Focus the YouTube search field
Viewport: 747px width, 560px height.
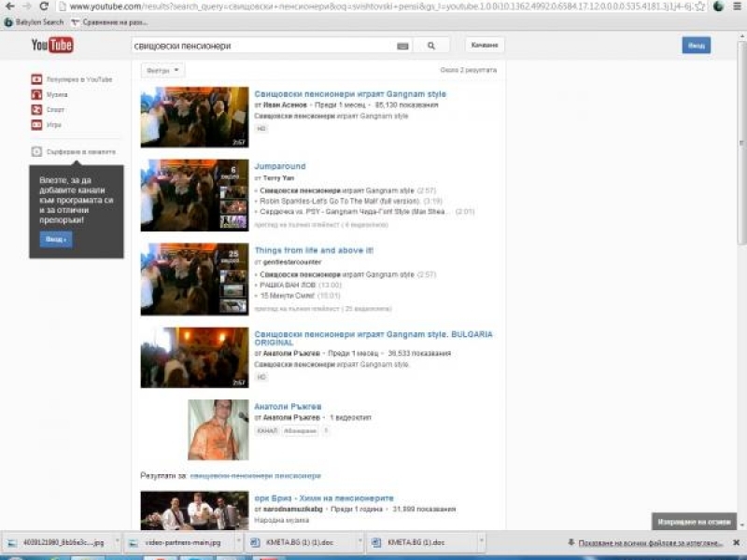click(x=263, y=46)
